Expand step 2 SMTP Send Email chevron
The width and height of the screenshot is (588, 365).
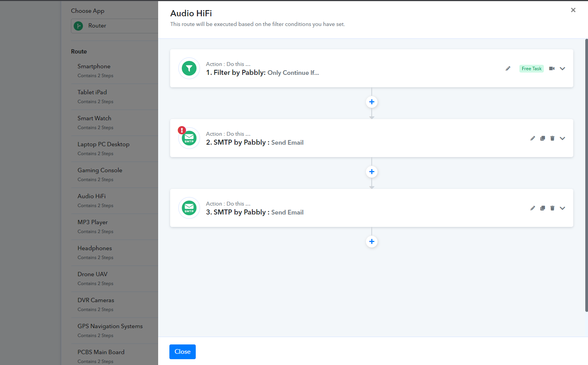click(x=562, y=138)
